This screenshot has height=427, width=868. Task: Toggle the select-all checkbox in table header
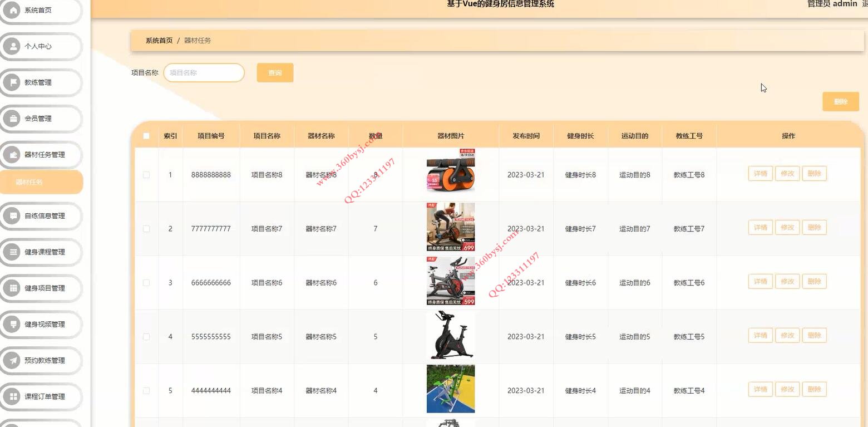pos(146,136)
